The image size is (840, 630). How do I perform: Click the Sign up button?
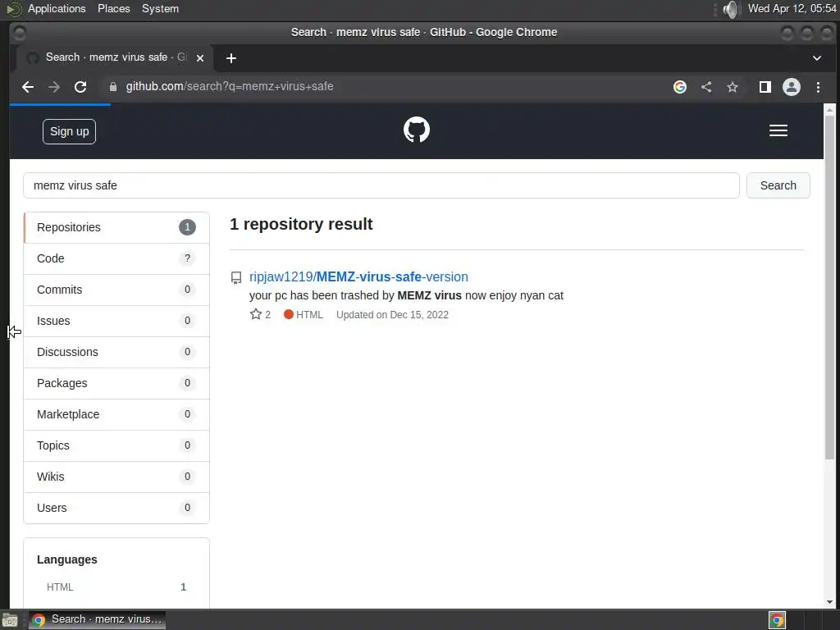[69, 131]
